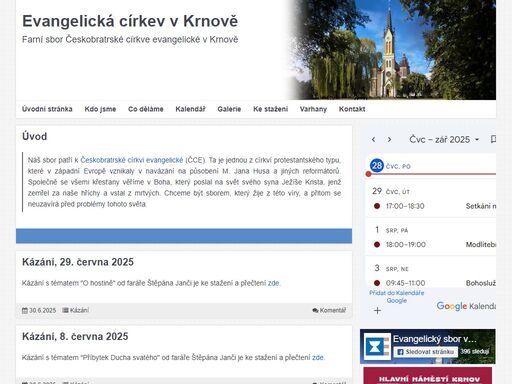Open the Kázání, 8. června 2025 post title
This screenshot has width=512, height=384.
pos(75,336)
